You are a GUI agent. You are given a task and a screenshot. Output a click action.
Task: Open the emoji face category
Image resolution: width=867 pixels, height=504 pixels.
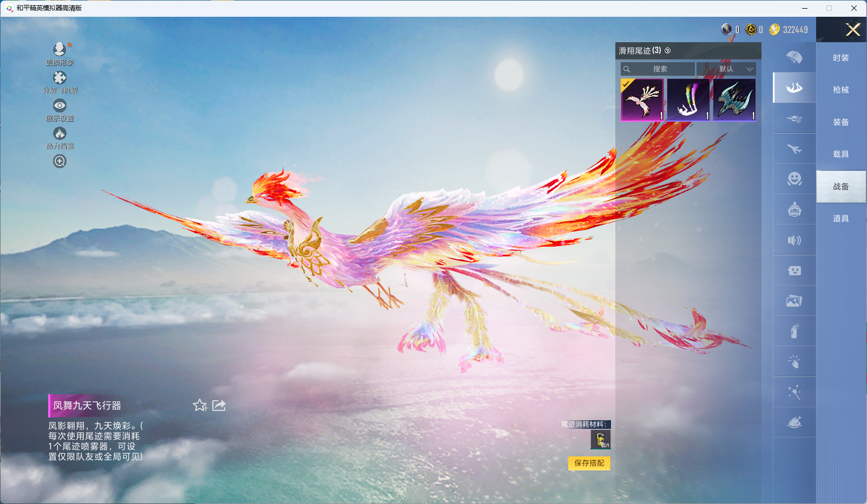pyautogui.click(x=794, y=179)
